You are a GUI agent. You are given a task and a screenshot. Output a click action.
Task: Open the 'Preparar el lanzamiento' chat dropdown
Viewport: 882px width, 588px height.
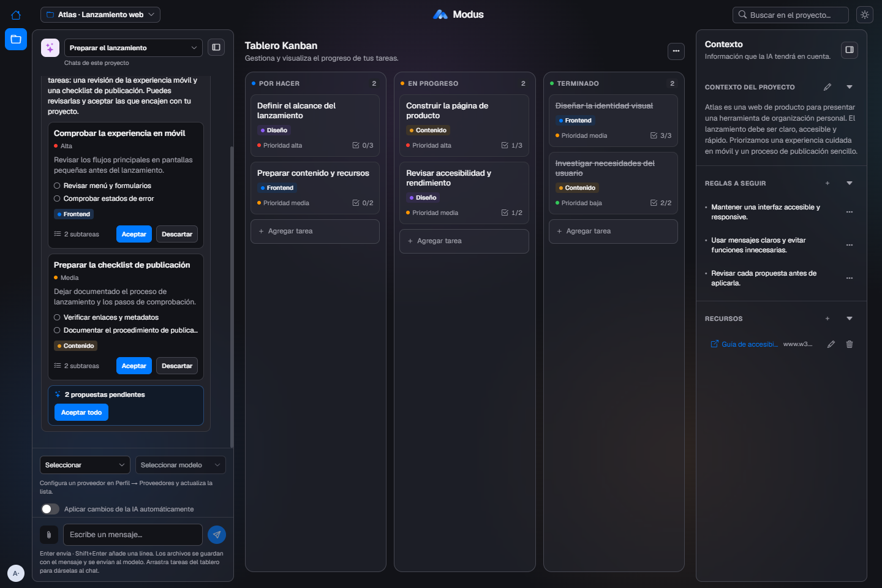tap(134, 48)
